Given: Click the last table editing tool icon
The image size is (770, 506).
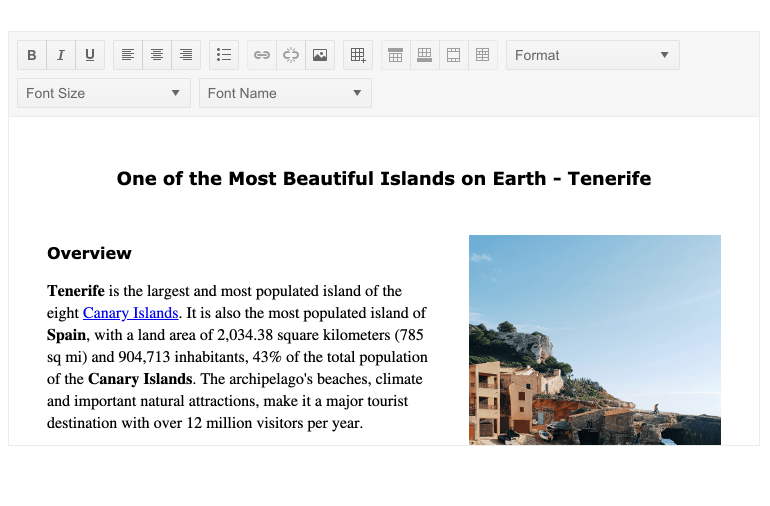Looking at the screenshot, I should point(483,55).
